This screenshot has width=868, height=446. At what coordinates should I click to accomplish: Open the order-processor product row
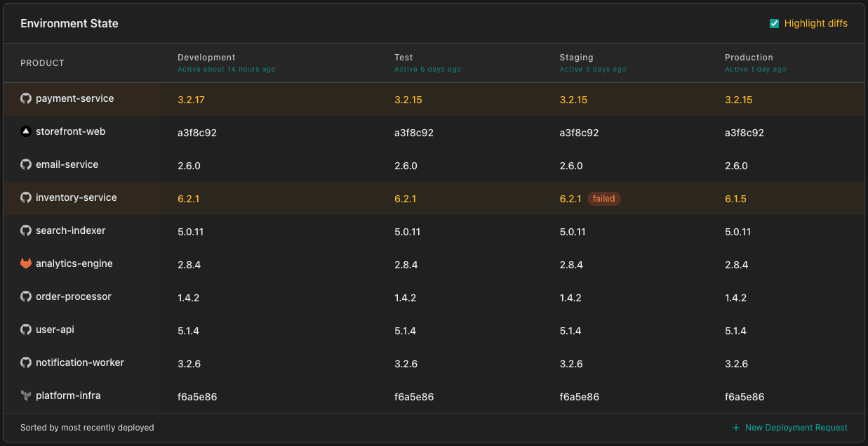(434, 297)
